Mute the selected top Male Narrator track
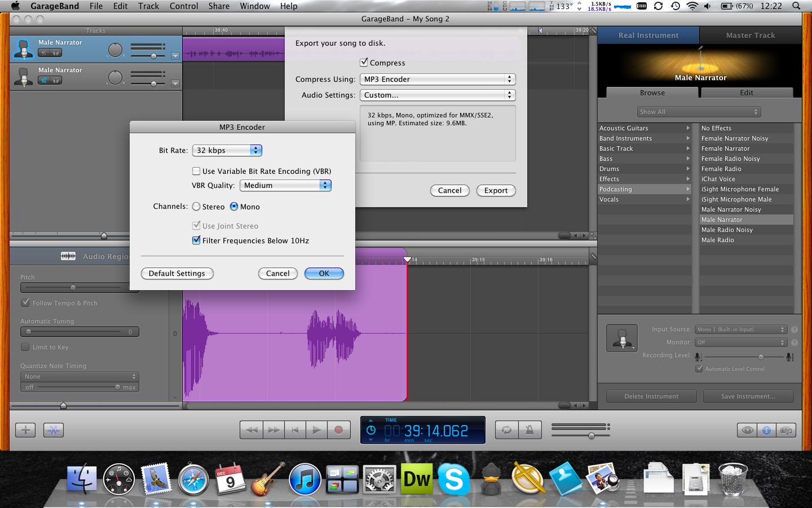Viewport: 812px width, 508px height. (x=44, y=52)
